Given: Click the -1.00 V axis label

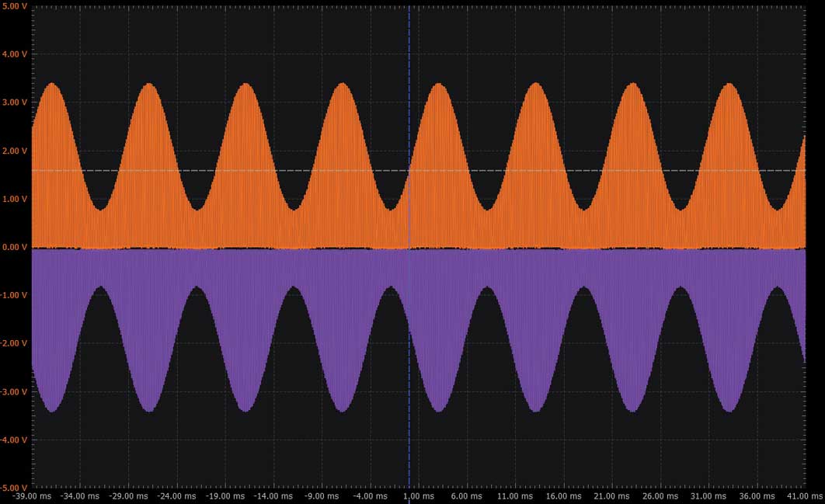Looking at the screenshot, I should click(14, 295).
